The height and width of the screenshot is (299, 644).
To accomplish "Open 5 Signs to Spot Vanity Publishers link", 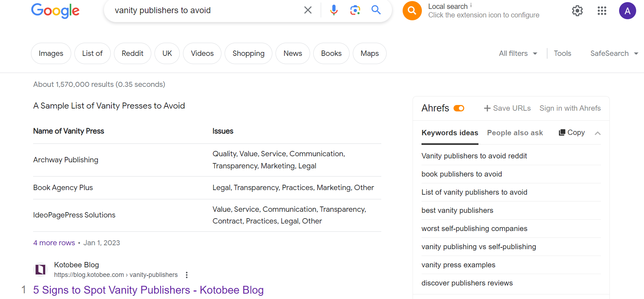I will click(148, 290).
